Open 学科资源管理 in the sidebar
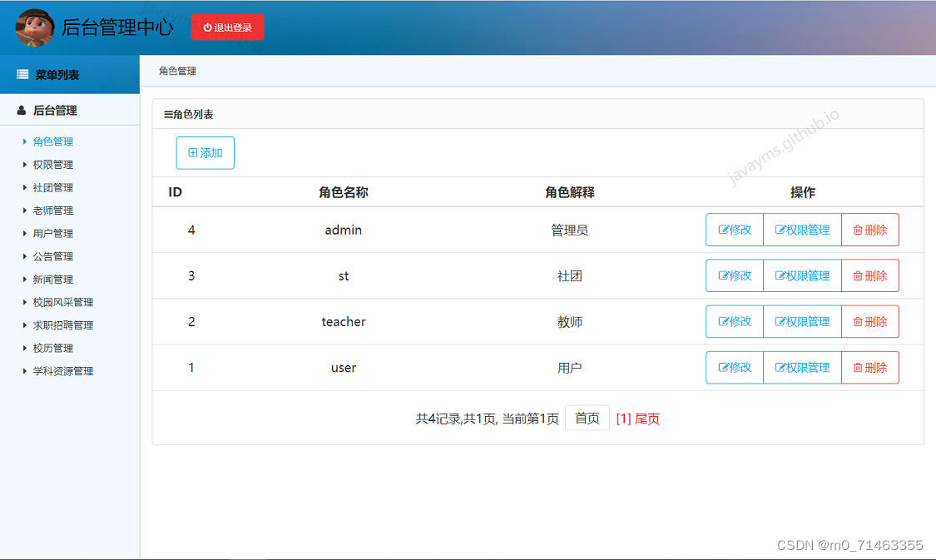Image resolution: width=936 pixels, height=560 pixels. click(63, 371)
